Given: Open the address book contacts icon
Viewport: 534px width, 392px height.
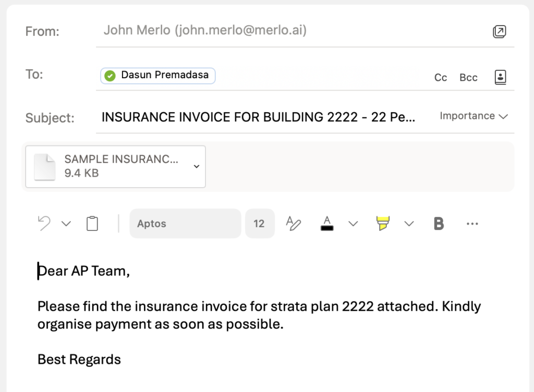Looking at the screenshot, I should (x=500, y=77).
